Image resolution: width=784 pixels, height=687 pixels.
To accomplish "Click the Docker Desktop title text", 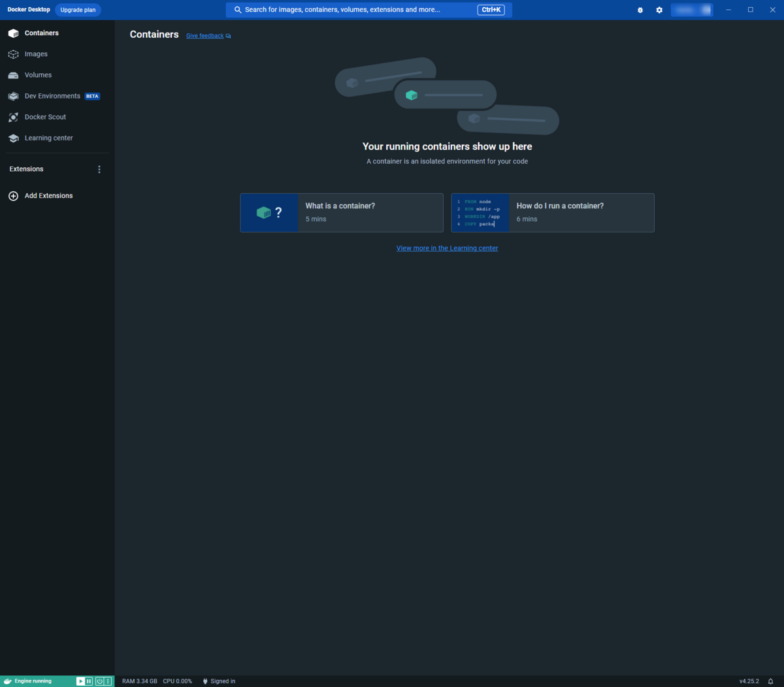I will (29, 10).
